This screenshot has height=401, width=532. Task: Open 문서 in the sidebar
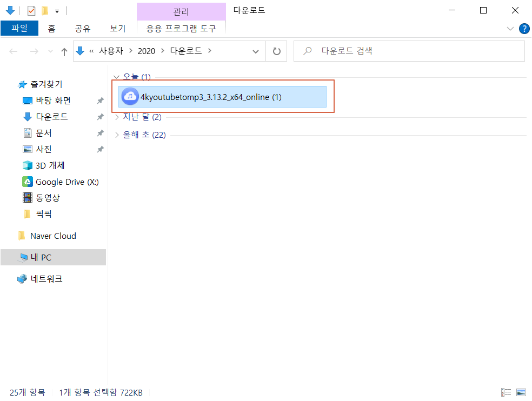[x=44, y=133]
